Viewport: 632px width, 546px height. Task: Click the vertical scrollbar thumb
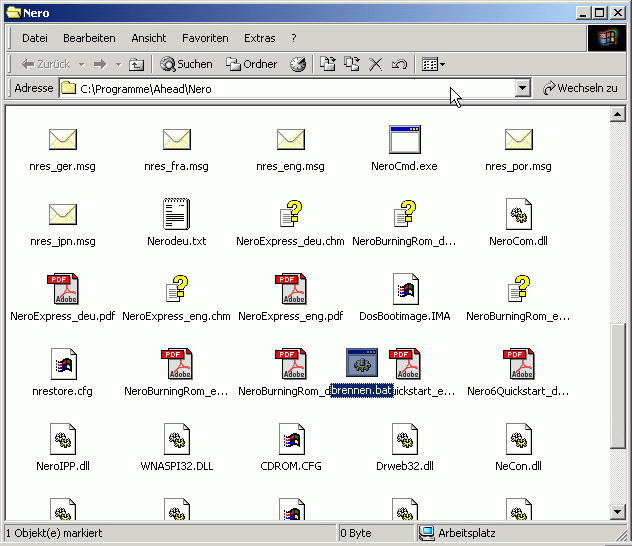point(617,386)
